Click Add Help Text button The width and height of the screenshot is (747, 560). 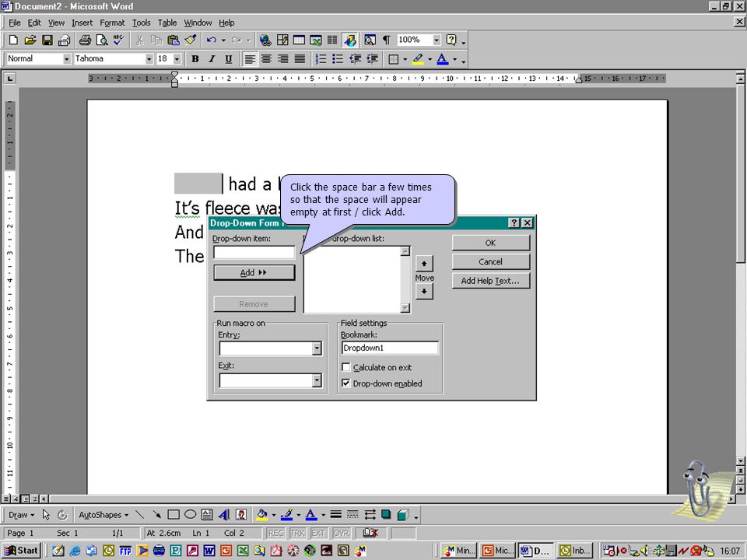[x=491, y=281]
